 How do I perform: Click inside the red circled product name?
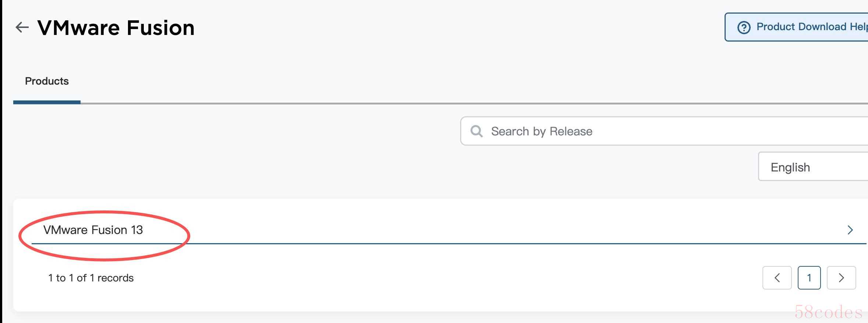pos(93,230)
